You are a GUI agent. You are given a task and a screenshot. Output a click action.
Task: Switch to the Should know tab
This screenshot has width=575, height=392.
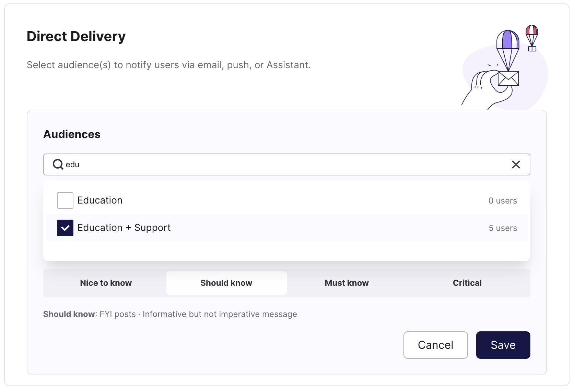(x=226, y=283)
